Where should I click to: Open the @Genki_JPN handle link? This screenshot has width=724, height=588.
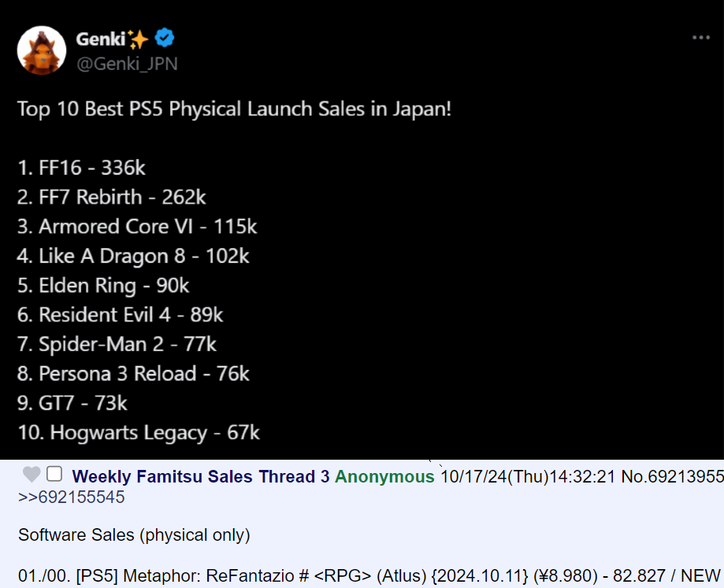click(x=127, y=63)
